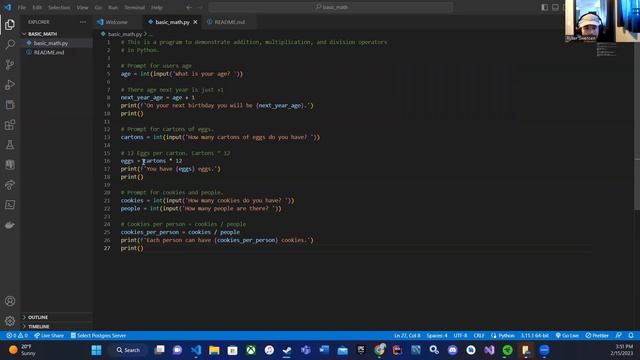
Task: Open the View menu
Action: coord(82,7)
